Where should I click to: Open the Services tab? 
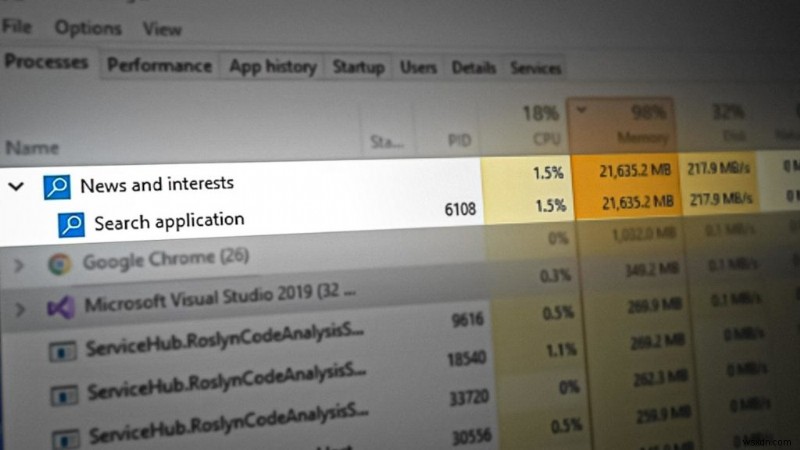(536, 68)
